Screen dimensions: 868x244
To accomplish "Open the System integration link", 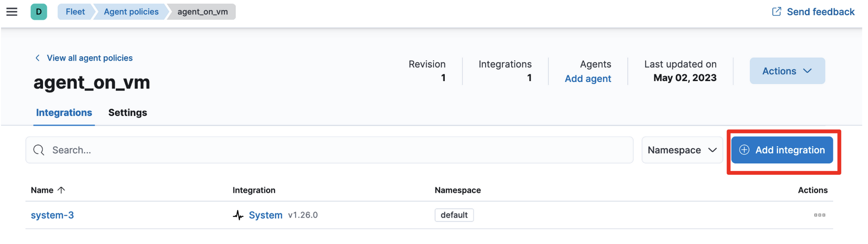I will (x=265, y=215).
